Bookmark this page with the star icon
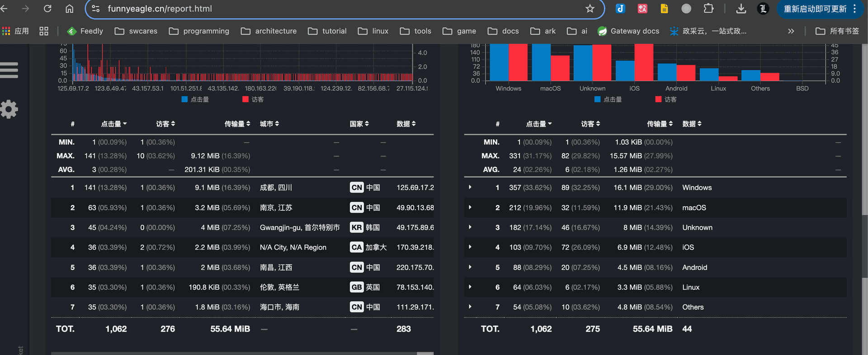Viewport: 868px width, 355px height. [x=590, y=9]
